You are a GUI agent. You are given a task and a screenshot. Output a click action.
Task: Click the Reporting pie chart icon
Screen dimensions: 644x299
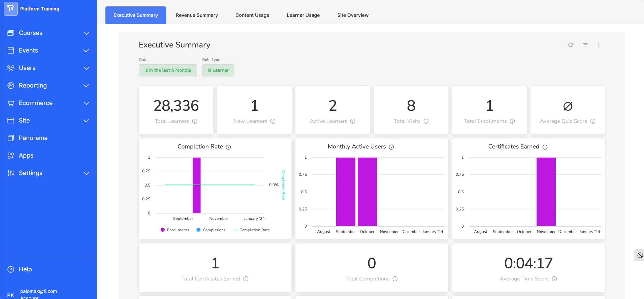[11, 86]
